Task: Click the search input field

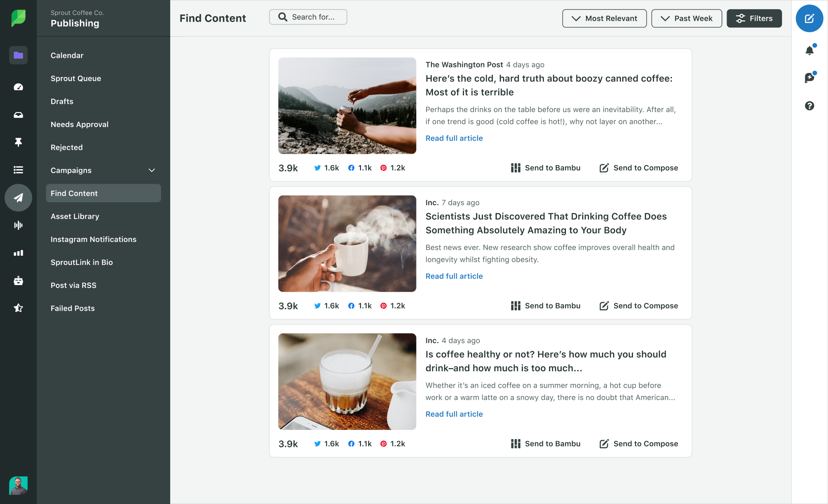Action: tap(308, 17)
